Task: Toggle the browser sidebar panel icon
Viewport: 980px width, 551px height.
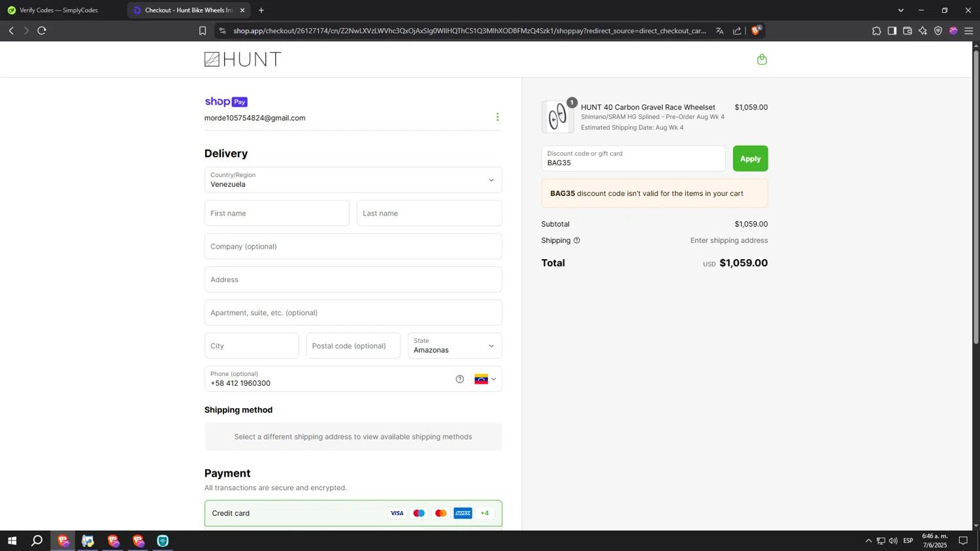Action: (x=892, y=31)
